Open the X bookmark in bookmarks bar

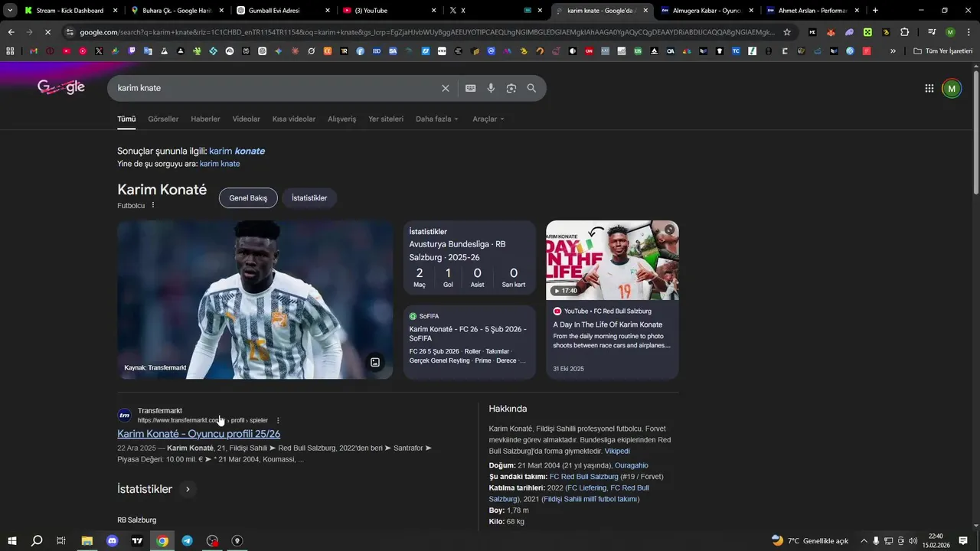[x=100, y=51]
